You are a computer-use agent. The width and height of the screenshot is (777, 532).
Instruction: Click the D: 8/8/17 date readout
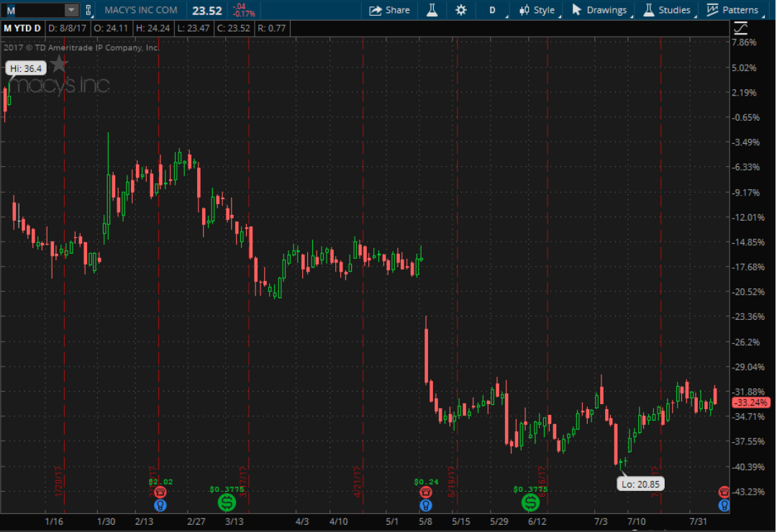point(67,28)
